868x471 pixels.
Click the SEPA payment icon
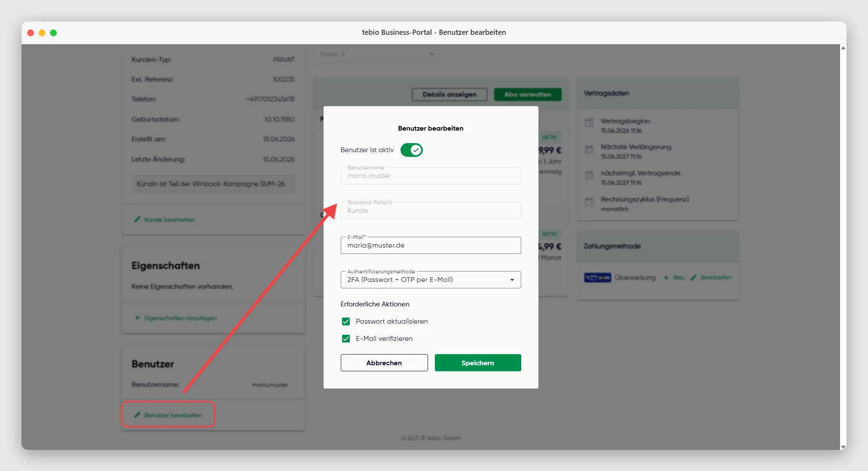tap(597, 278)
